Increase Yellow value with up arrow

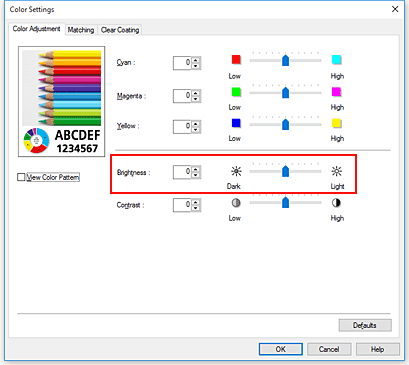pos(196,123)
